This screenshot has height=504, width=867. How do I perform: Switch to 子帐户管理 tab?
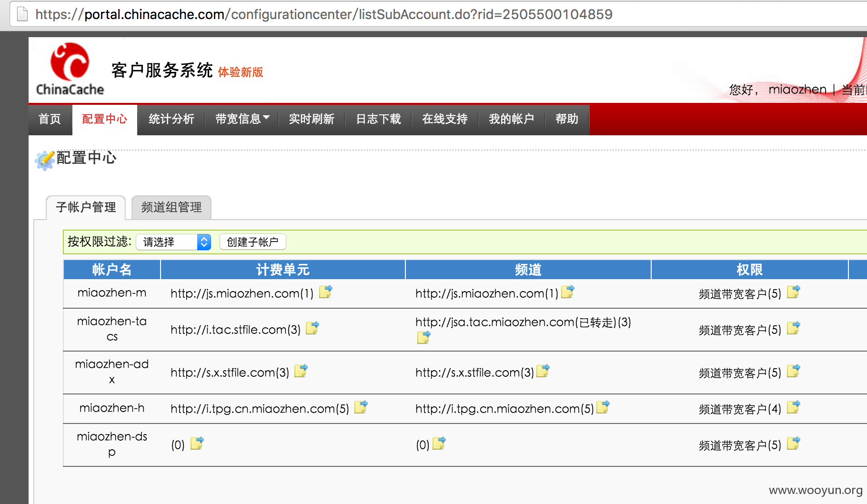tap(86, 207)
